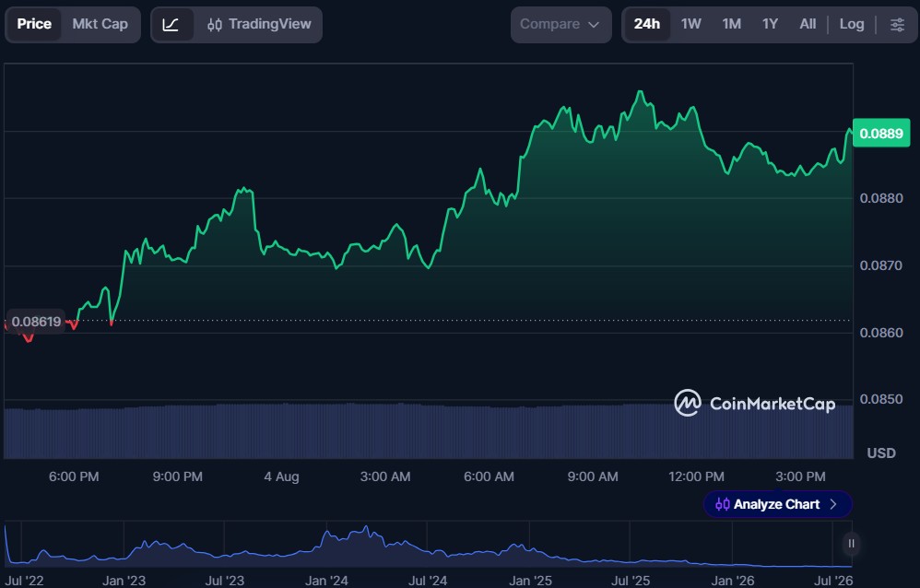This screenshot has height=588, width=920.
Task: Click the 12:00 PM time label
Action: click(x=697, y=476)
